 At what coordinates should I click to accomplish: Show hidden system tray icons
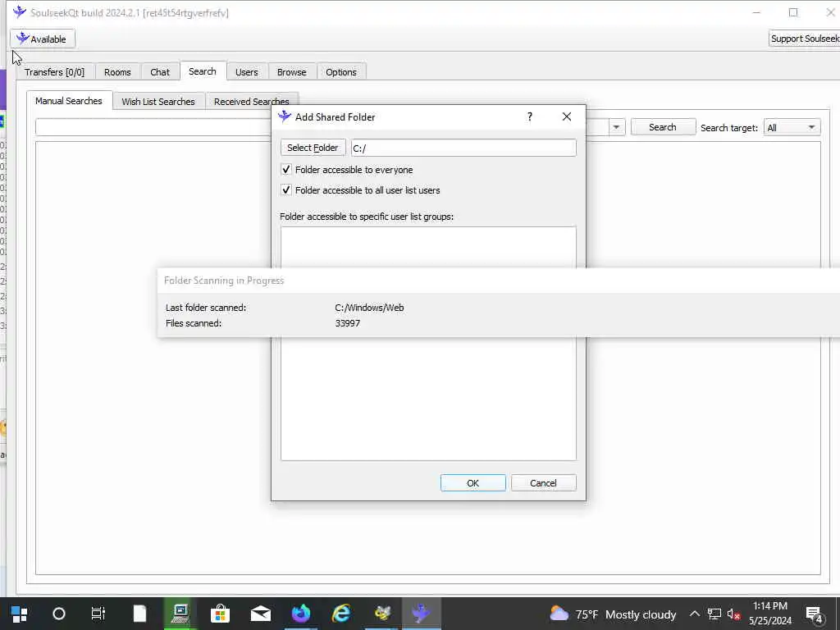pyautogui.click(x=694, y=614)
